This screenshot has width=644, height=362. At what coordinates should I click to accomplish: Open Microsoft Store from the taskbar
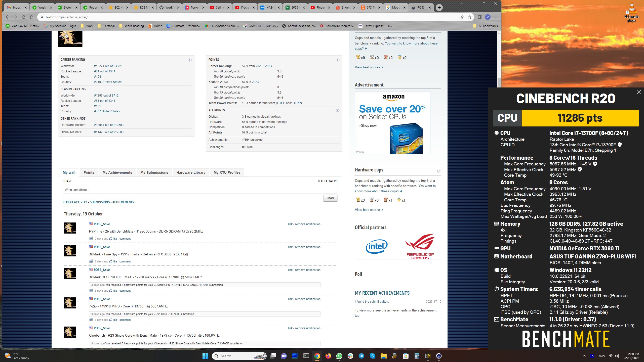pyautogui.click(x=406, y=356)
